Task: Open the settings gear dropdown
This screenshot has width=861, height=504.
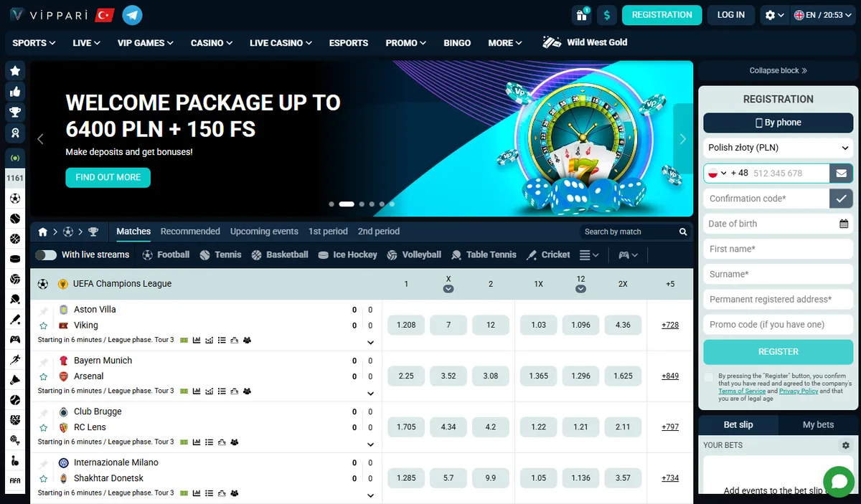Action: pos(774,15)
